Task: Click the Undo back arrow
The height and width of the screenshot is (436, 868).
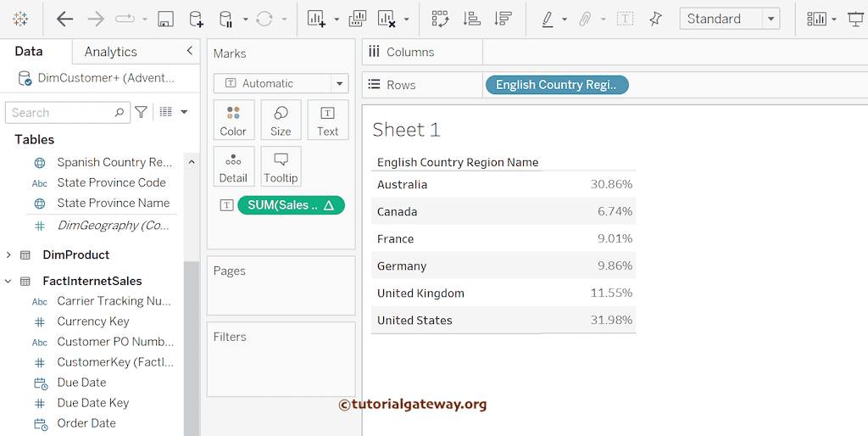Action: click(x=64, y=19)
